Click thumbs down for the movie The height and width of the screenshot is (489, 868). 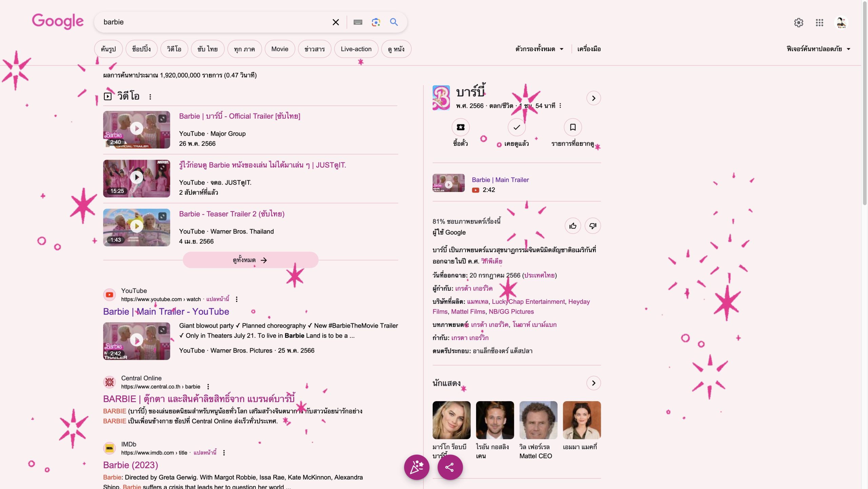(593, 226)
